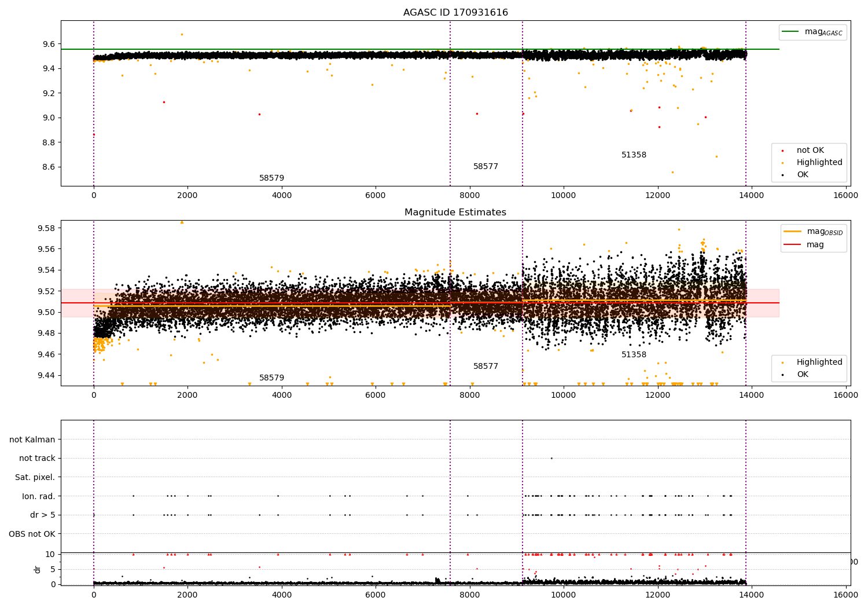Click the 9.44 y-axis tick label
This screenshot has width=868, height=608.
(x=46, y=375)
